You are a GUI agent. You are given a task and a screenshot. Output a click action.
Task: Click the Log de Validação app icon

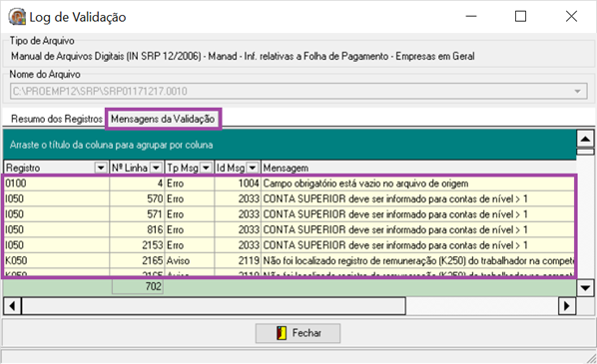[x=17, y=17]
